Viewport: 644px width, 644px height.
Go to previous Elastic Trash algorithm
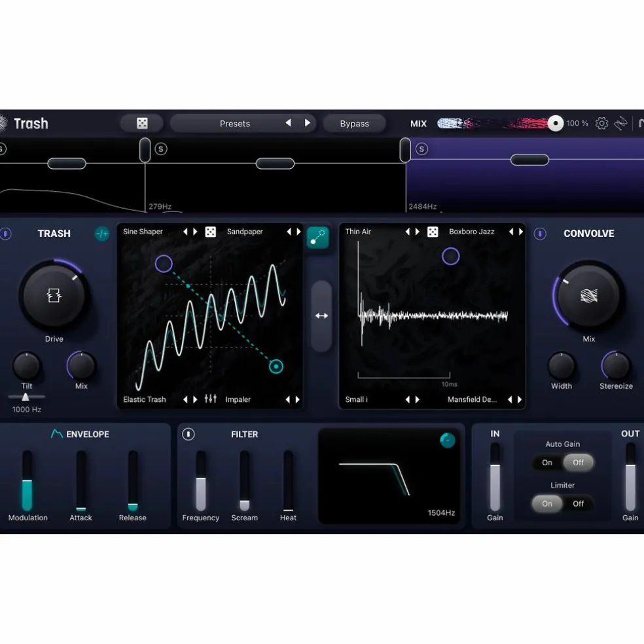click(185, 399)
